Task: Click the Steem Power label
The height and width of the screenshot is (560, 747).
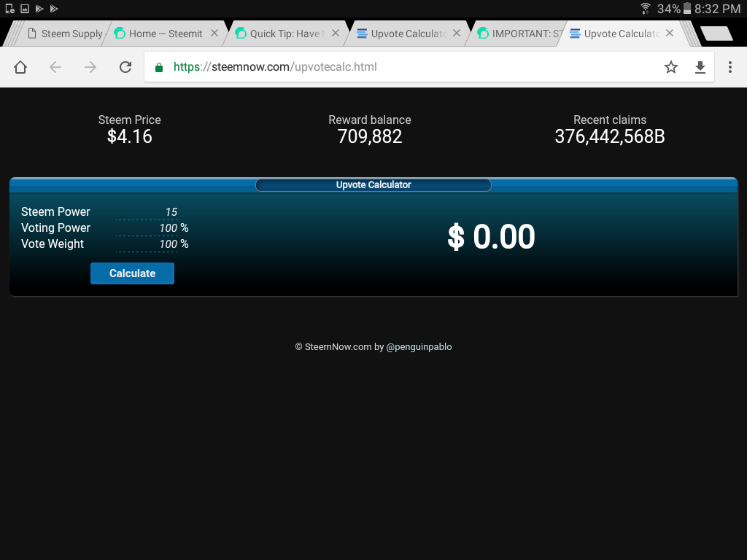Action: pyautogui.click(x=55, y=212)
